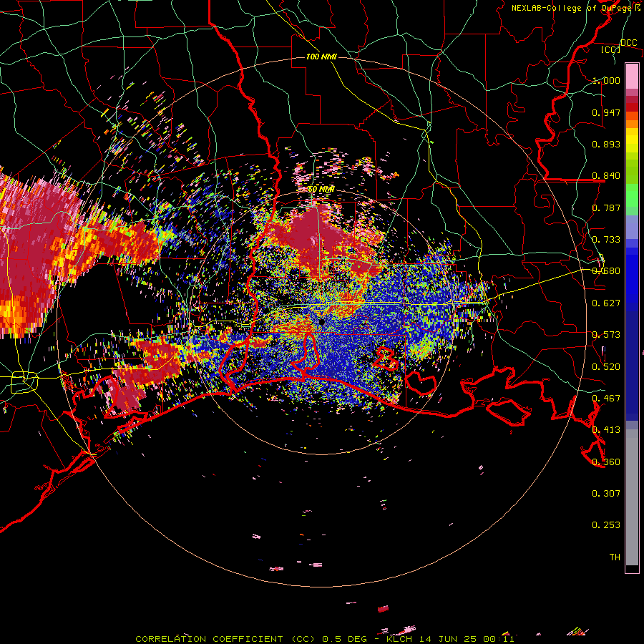Click the 50 NMI range ring label
The width and height of the screenshot is (644, 644).
point(321,190)
